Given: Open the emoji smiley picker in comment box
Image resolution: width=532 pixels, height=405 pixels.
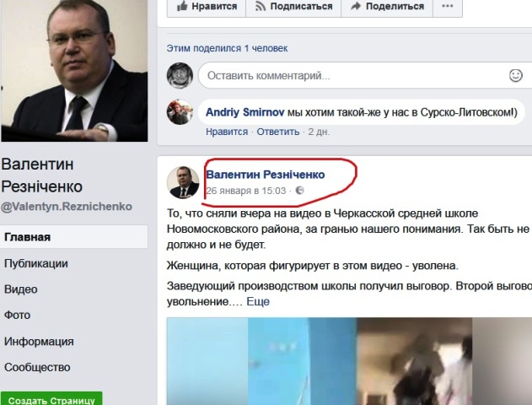Looking at the screenshot, I should [516, 75].
